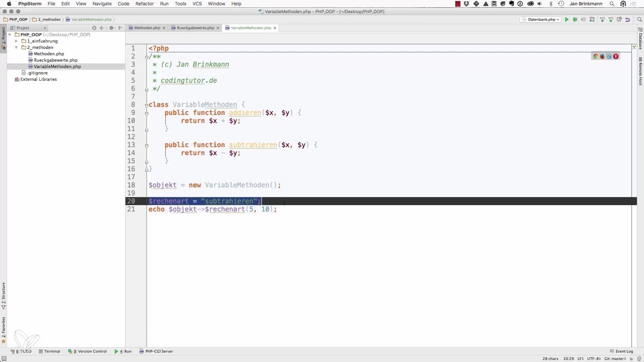This screenshot has width=644, height=362.
Task: Open macOS Spotlight search in menu bar
Action: (612, 4)
